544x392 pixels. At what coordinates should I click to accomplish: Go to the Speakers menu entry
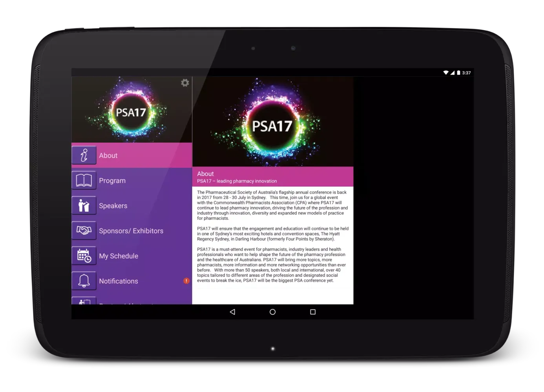[x=113, y=206]
